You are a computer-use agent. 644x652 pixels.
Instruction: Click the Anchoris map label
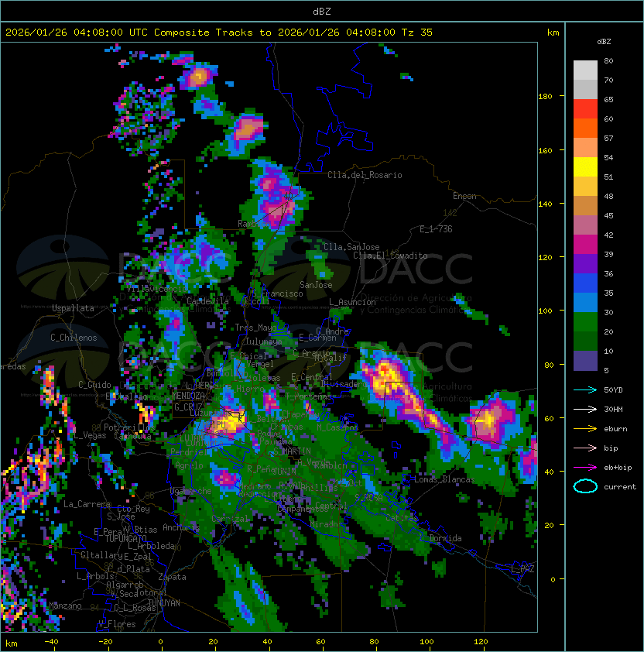pos(181,527)
